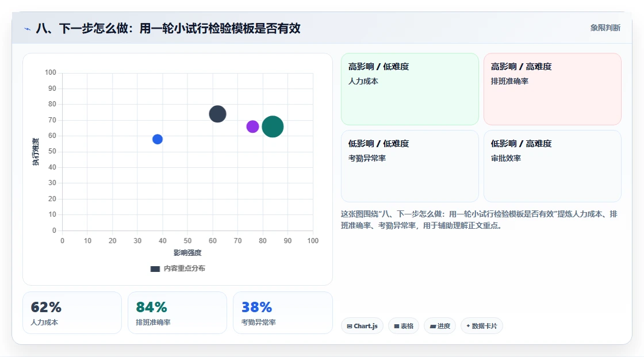Click the small blue bubble in chart

158,139
